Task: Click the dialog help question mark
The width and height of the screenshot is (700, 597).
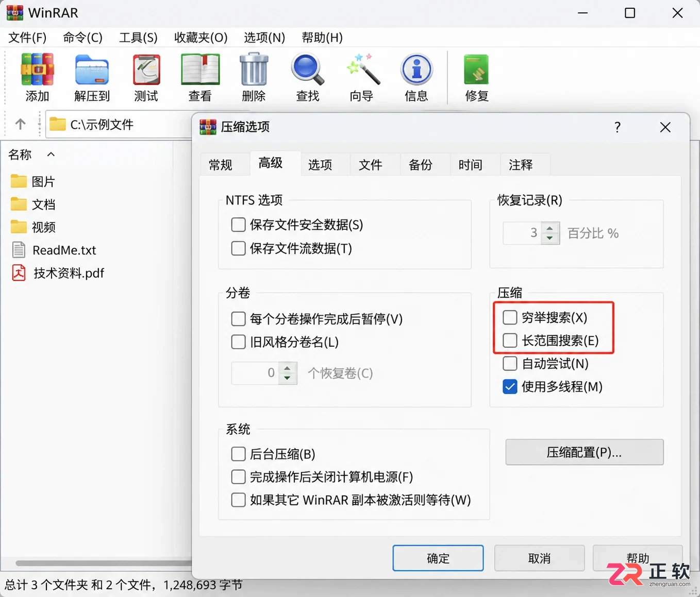Action: (618, 127)
